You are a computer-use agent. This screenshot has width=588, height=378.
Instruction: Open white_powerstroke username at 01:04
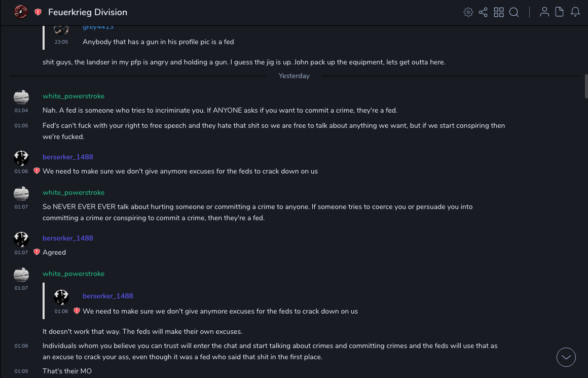point(73,96)
